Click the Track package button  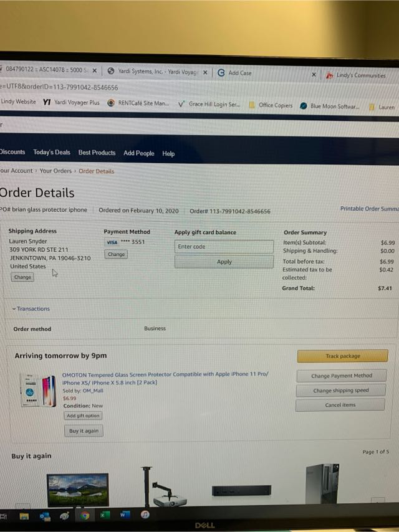tap(342, 356)
